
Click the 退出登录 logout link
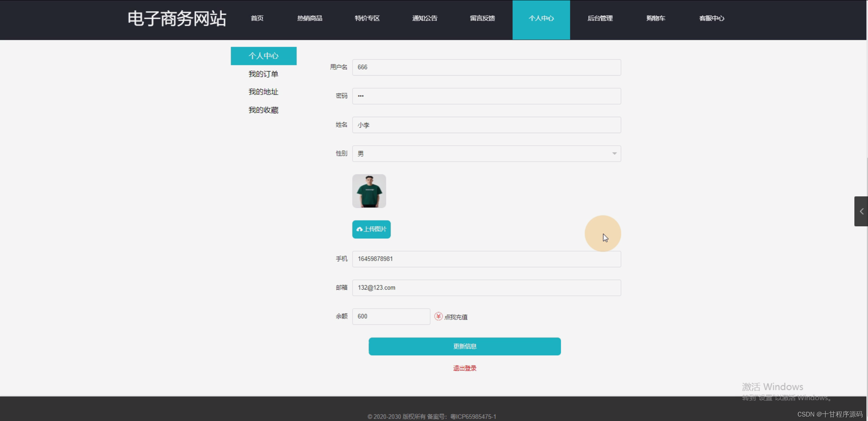464,368
